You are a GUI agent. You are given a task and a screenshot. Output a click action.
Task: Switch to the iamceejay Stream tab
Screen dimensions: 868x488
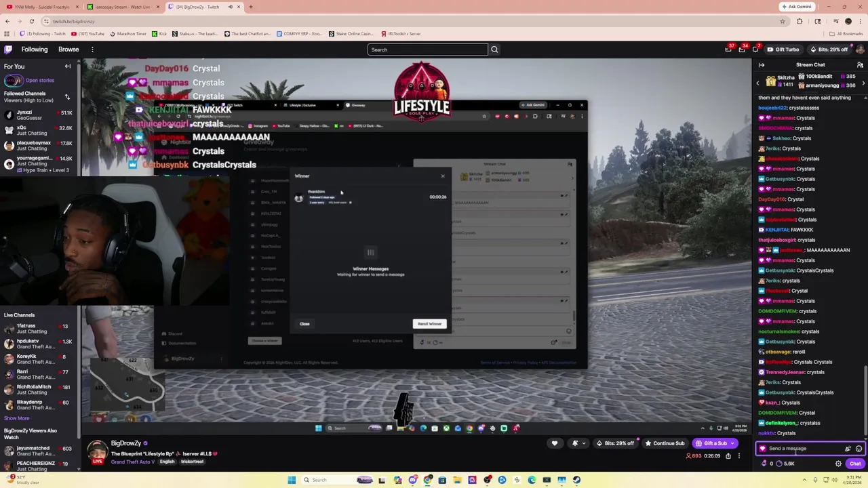tap(122, 7)
